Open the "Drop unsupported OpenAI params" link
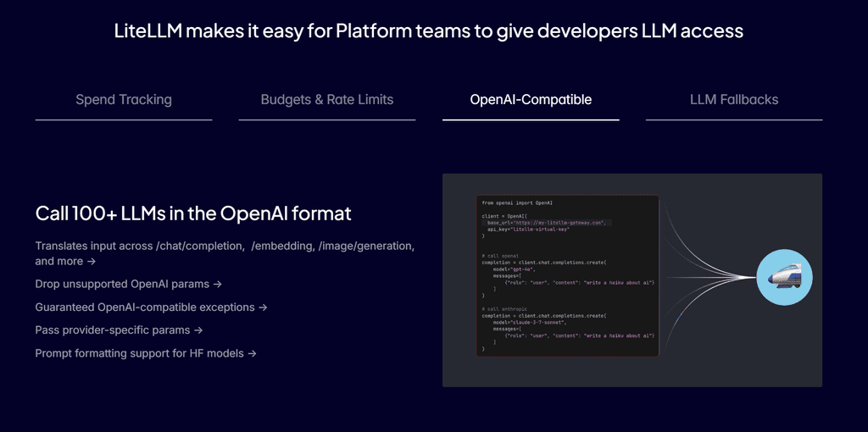This screenshot has width=868, height=432. point(123,285)
